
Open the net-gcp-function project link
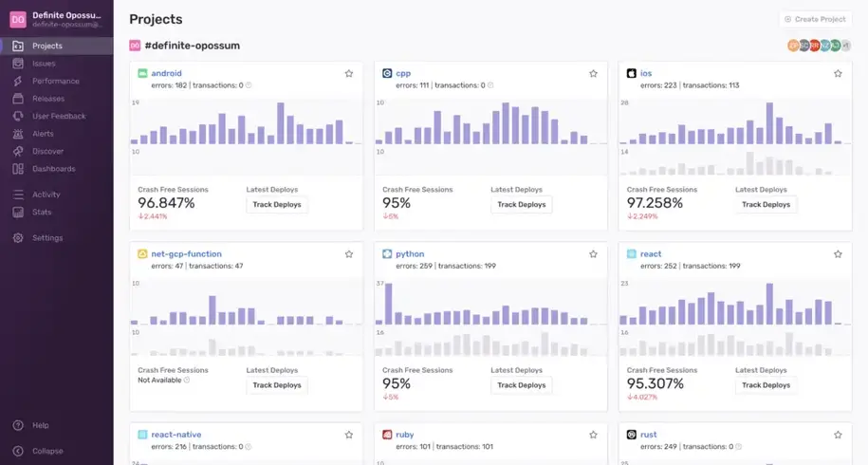tap(186, 254)
